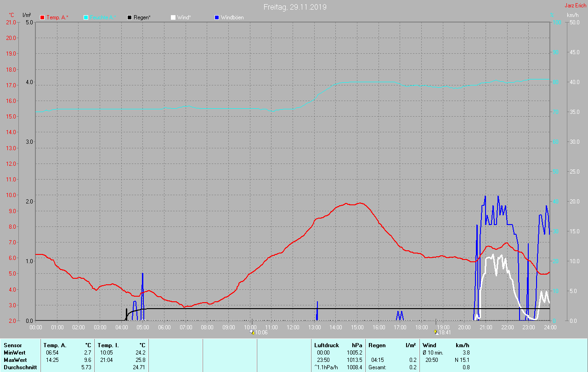Click the Regen legend label
The height and width of the screenshot is (372, 588).
[x=142, y=17]
